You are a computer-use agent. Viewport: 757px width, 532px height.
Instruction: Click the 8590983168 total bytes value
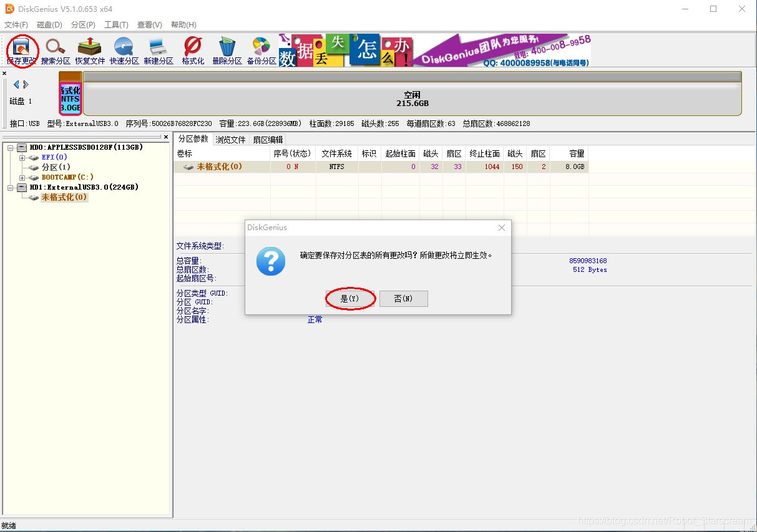tap(588, 261)
